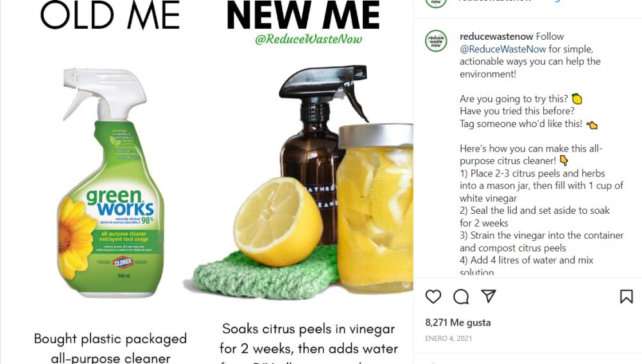This screenshot has width=642, height=364.
Task: Save the post with the bookmark icon
Action: 627,297
